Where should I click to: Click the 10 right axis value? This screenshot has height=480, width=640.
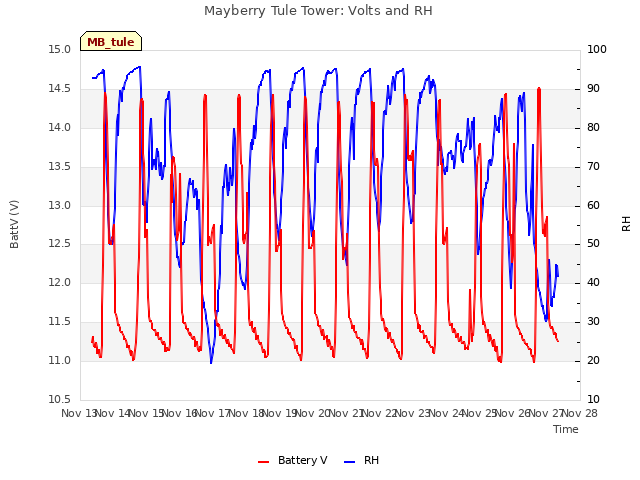tap(593, 400)
